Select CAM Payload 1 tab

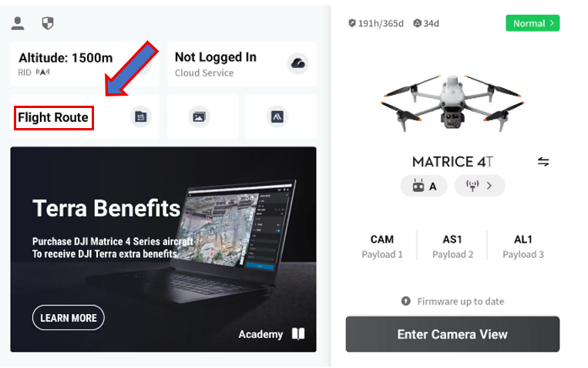coord(382,246)
